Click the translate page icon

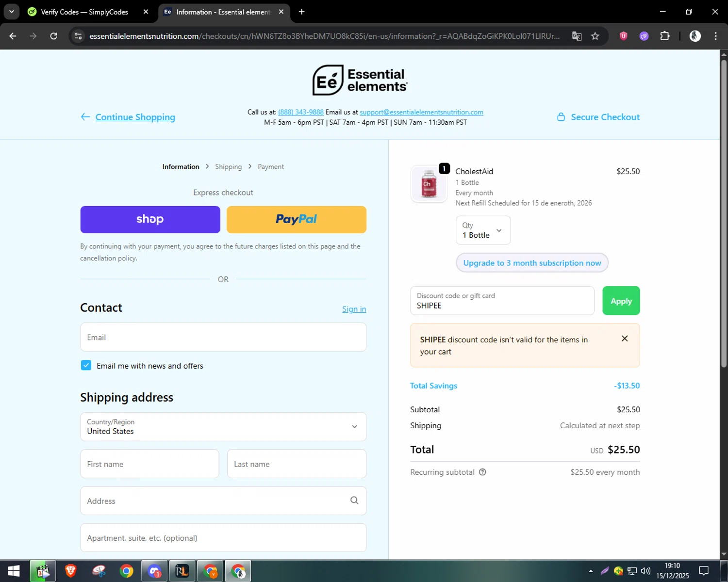click(x=577, y=36)
